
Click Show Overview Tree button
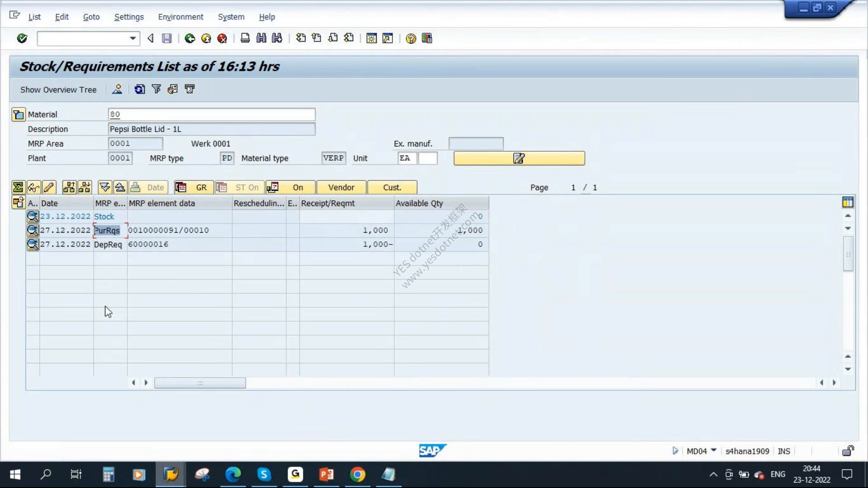pos(58,89)
